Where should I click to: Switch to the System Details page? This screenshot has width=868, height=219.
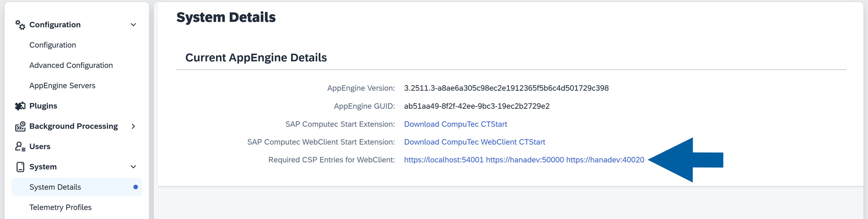point(55,187)
